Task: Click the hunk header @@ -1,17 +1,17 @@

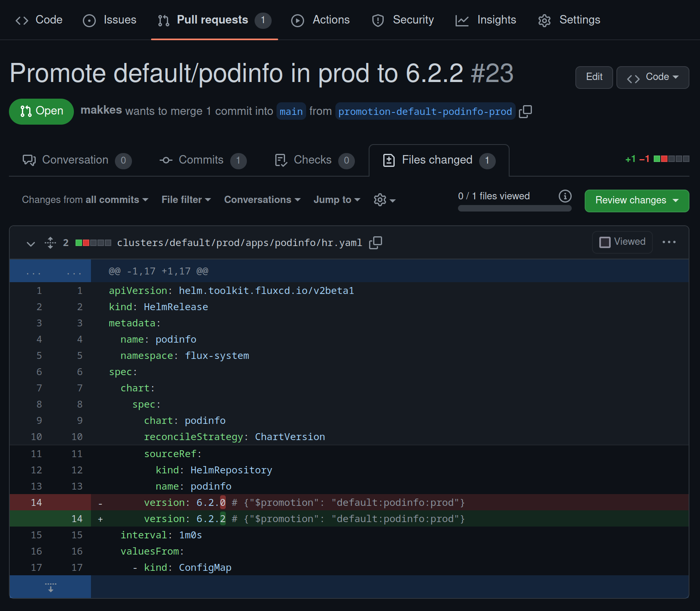Action: (x=158, y=271)
